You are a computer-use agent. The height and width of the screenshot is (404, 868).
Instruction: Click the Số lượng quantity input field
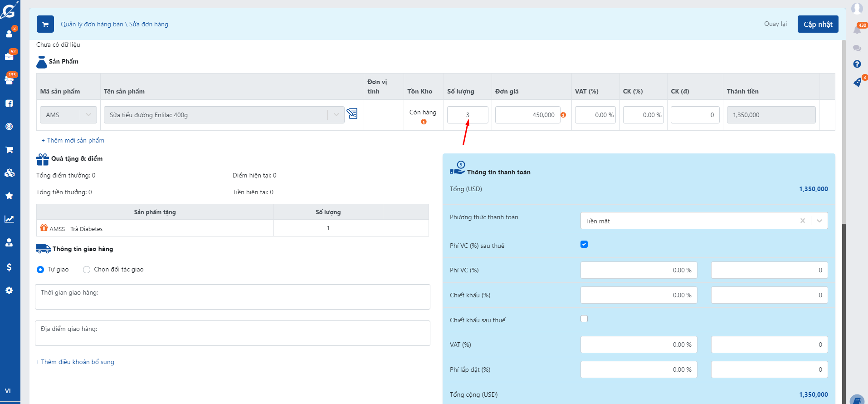pyautogui.click(x=467, y=115)
